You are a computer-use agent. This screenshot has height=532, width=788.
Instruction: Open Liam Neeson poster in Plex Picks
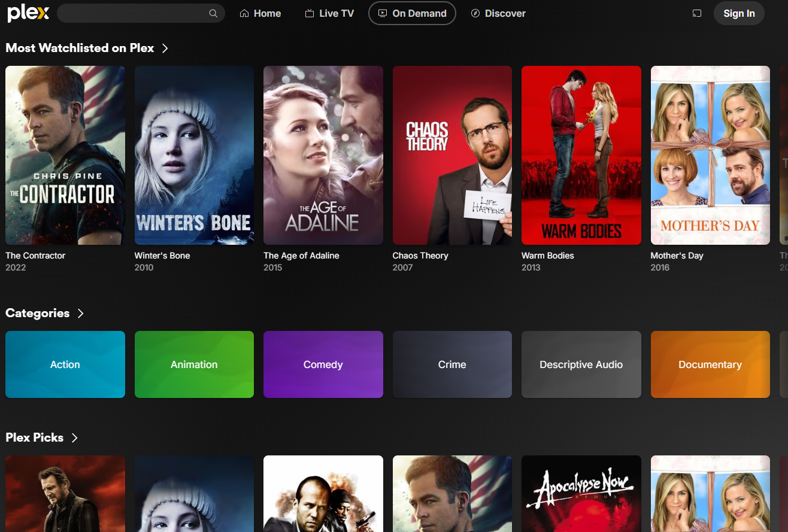[65, 494]
